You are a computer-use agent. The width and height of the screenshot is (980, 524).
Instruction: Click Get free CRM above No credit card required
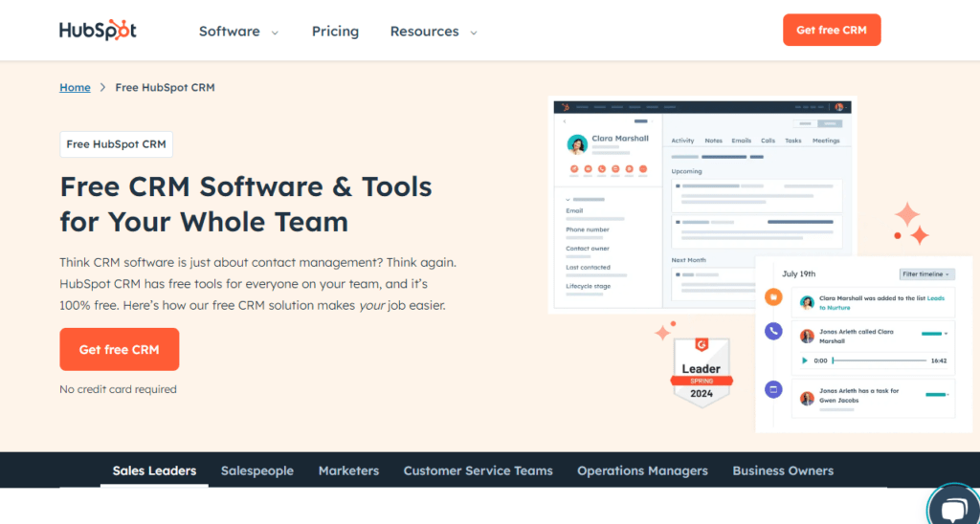[120, 350]
